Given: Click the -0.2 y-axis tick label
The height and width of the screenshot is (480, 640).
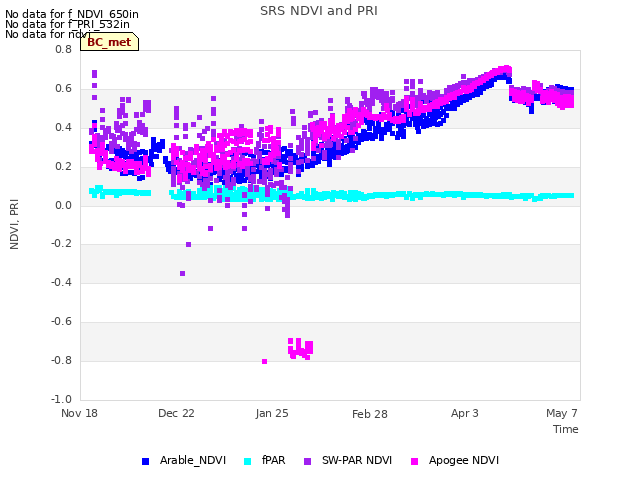Looking at the screenshot, I should 61,244.
